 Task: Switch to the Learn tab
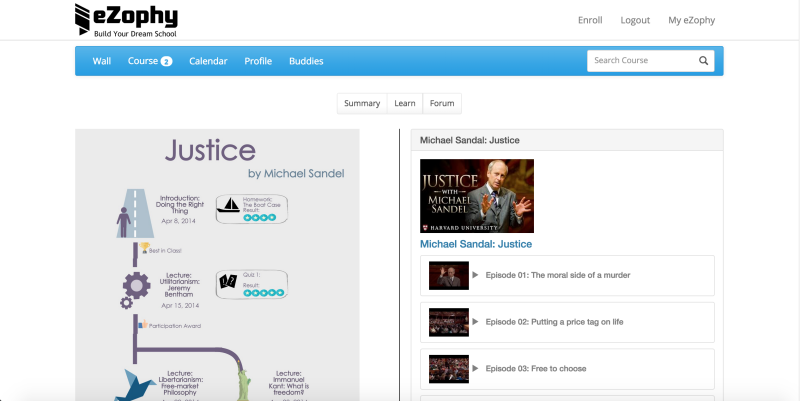[405, 103]
